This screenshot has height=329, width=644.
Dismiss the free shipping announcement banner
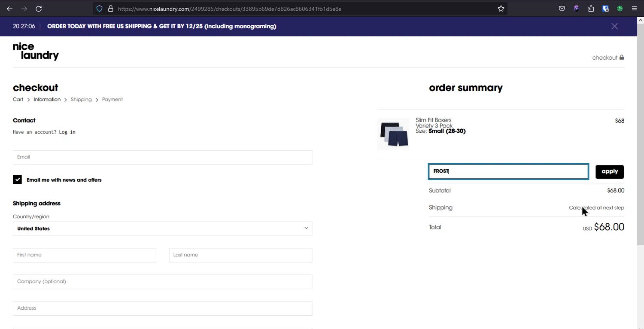[614, 26]
